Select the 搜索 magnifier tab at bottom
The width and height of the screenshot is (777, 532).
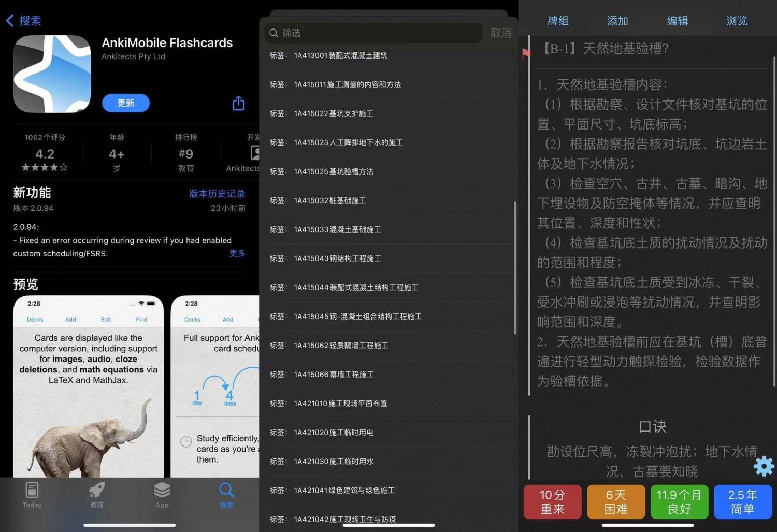click(x=226, y=495)
